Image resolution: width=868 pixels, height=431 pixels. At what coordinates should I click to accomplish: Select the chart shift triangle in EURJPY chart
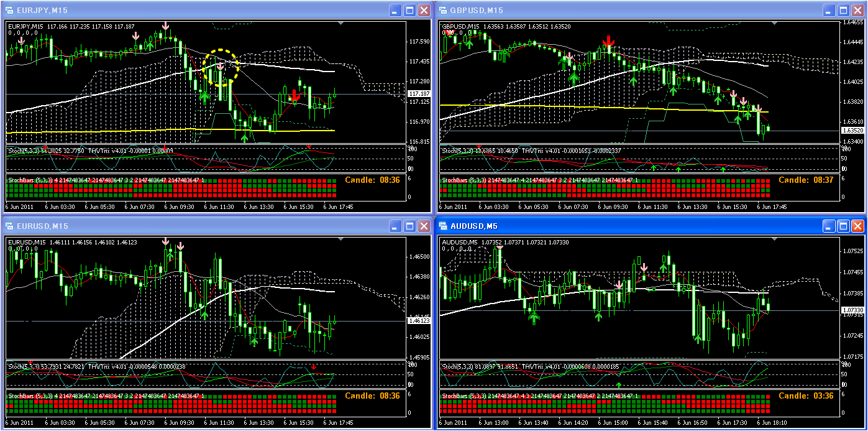[340, 24]
